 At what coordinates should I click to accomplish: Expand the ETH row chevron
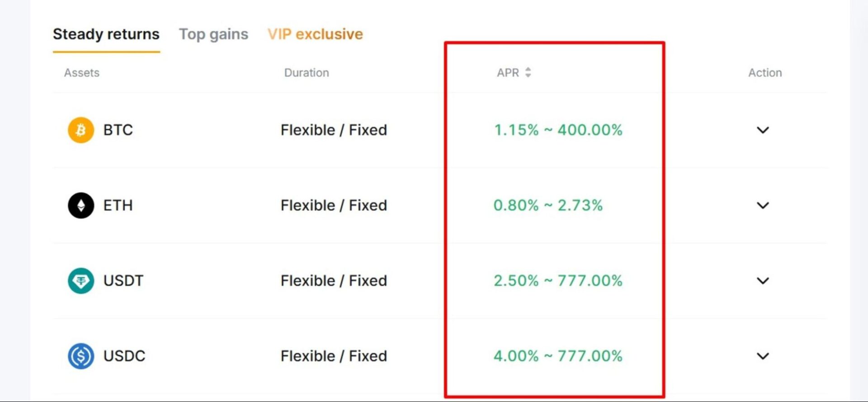(x=763, y=206)
